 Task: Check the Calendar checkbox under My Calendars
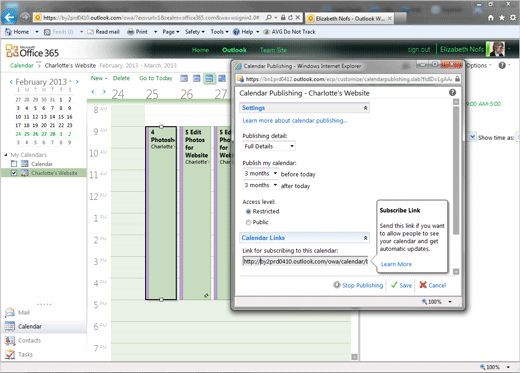[14, 164]
